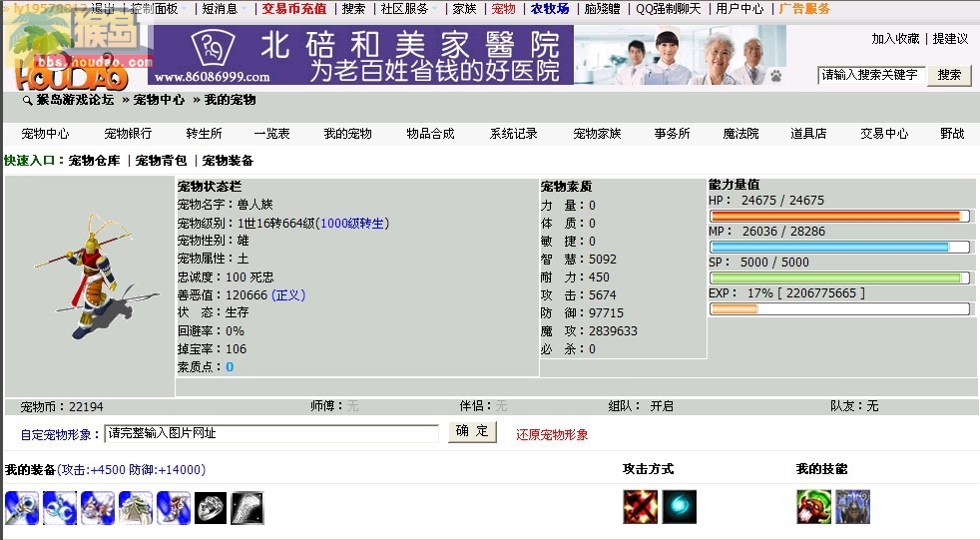Open the 我的宠物 navigation tab
The image size is (980, 540).
(x=347, y=133)
